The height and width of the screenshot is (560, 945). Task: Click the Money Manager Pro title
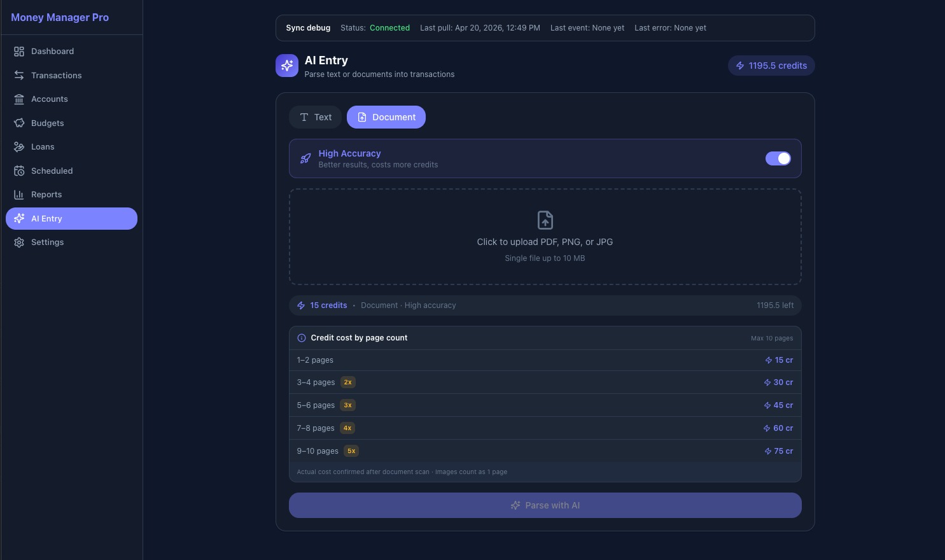pos(60,17)
